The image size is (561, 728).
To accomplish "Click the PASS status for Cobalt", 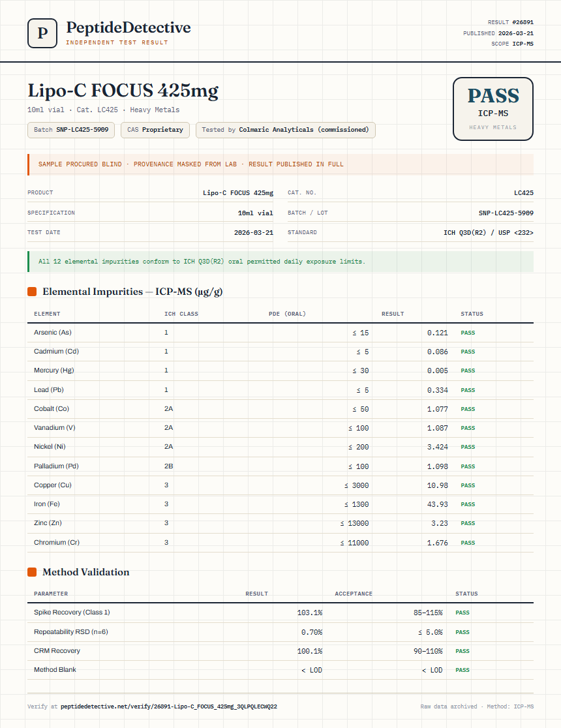I will coord(468,410).
